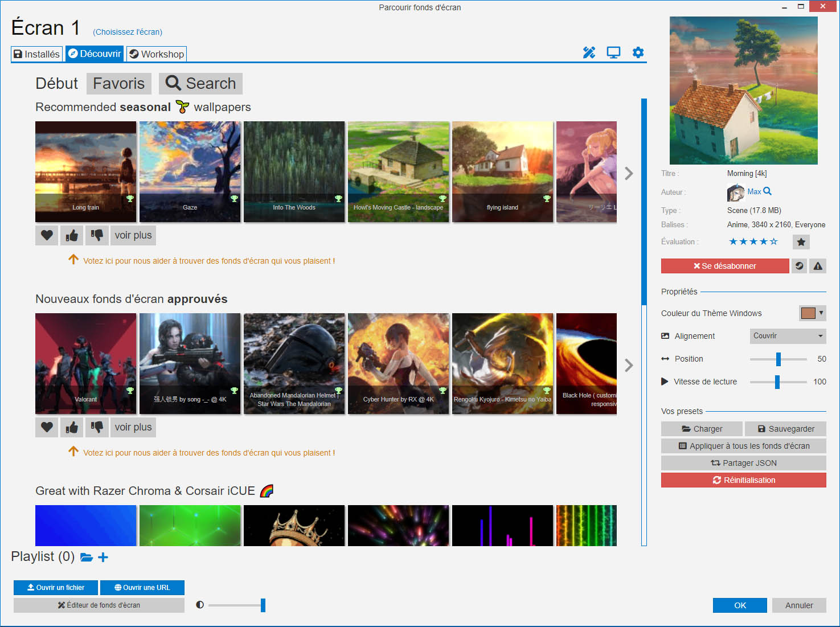The height and width of the screenshot is (627, 840).
Task: Click voir plus under approved wallpapers
Action: point(133,427)
